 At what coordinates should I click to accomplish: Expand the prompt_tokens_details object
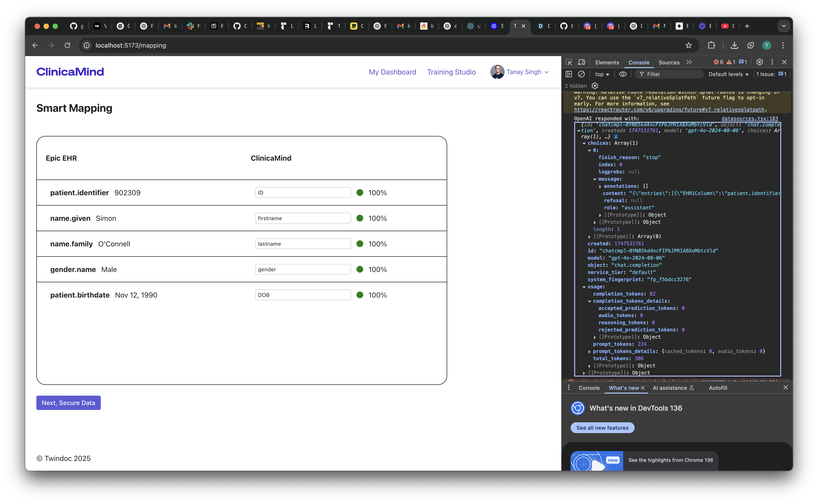click(589, 351)
